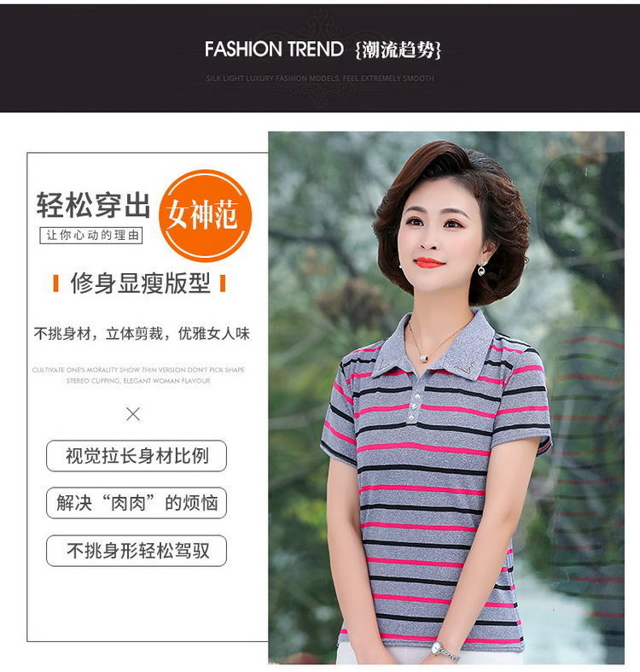This screenshot has width=640, height=672.
Task: Click the 修身显瘦版型 heading
Action: coord(140,283)
